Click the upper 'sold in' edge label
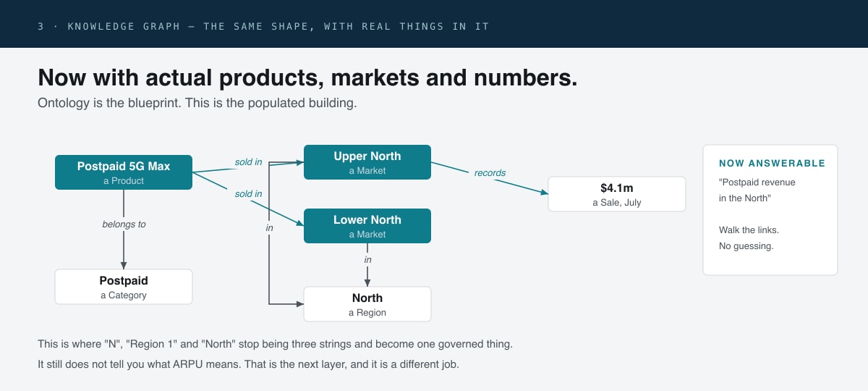Screen dimensions: 868x391 248,162
